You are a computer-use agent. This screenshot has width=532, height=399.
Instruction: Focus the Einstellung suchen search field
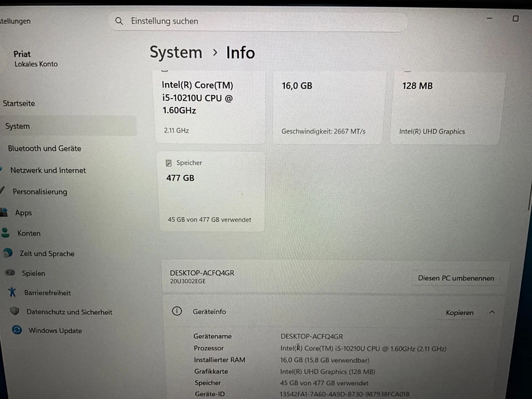click(x=258, y=22)
